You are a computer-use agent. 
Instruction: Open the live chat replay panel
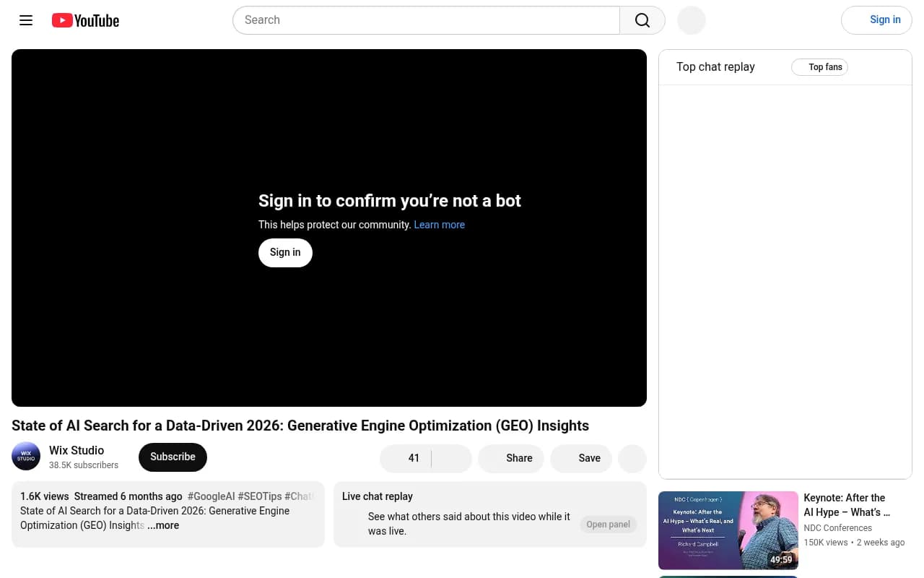608,525
